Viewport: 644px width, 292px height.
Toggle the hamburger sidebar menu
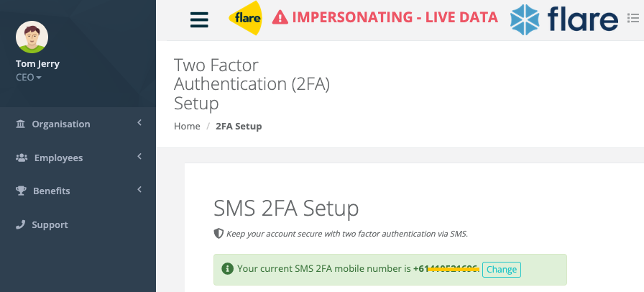199,19
